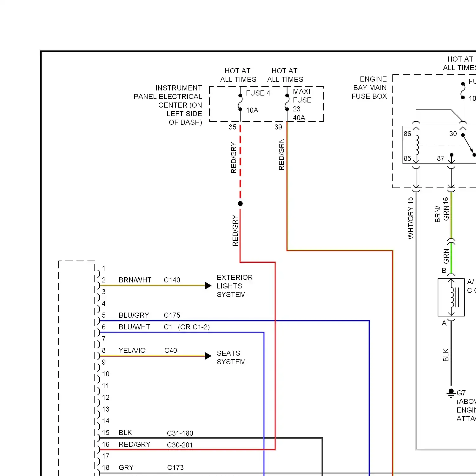Click the A/C clutch coil symbol
476x476 pixels.
[x=451, y=297]
